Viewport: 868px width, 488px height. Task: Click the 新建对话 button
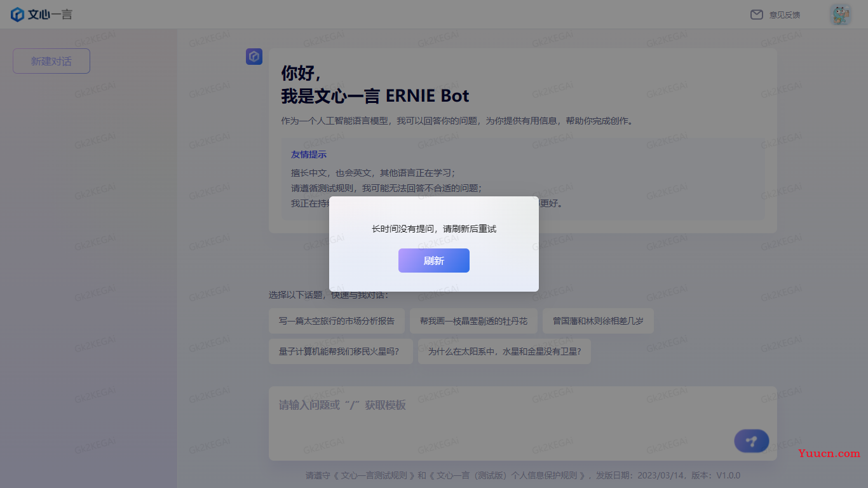(51, 61)
